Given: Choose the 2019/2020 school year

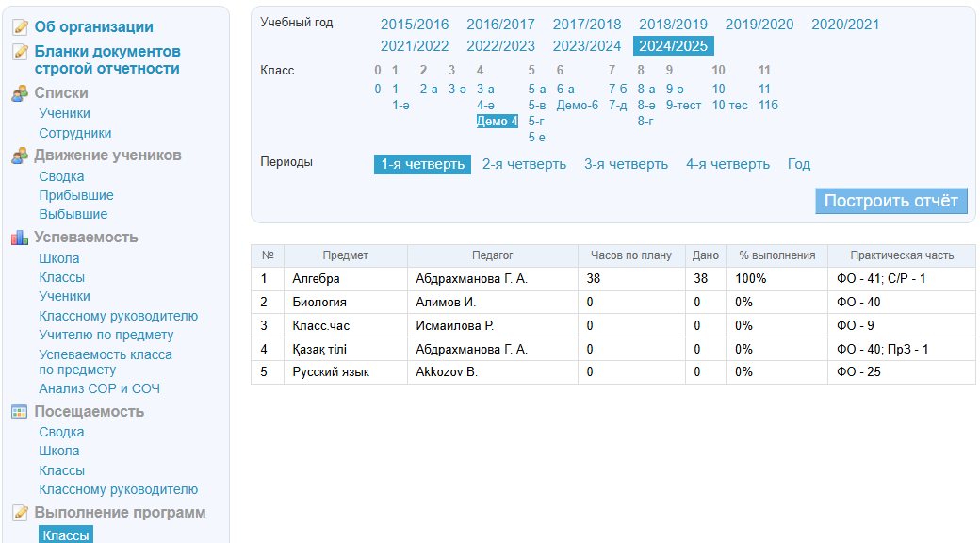Looking at the screenshot, I should point(759,25).
